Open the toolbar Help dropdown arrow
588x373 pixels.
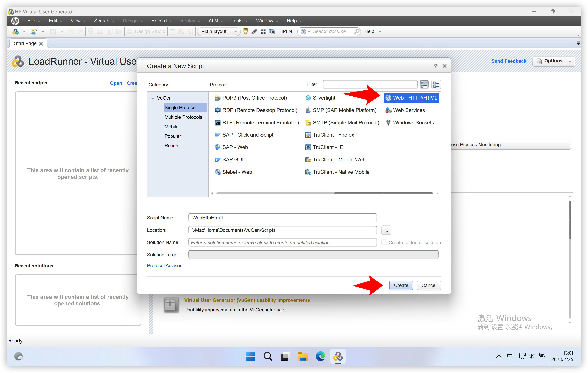380,31
